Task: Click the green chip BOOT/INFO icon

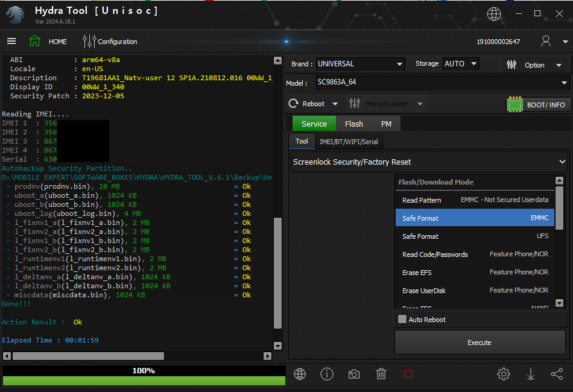Action: 515,104
